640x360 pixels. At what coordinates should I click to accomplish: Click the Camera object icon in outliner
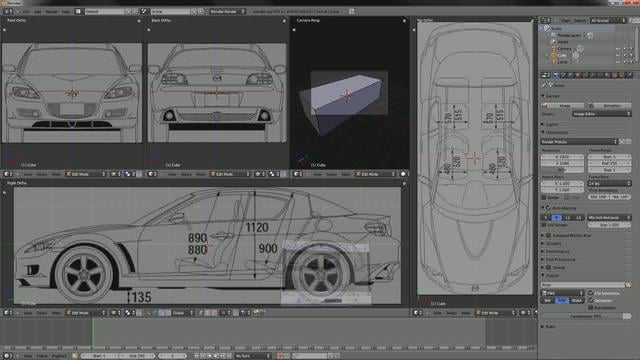point(554,49)
